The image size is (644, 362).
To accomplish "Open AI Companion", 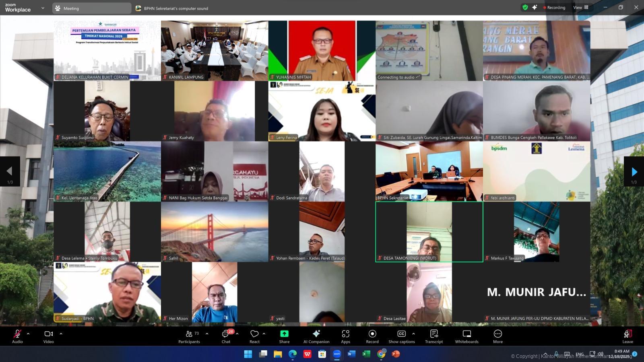I will (316, 336).
